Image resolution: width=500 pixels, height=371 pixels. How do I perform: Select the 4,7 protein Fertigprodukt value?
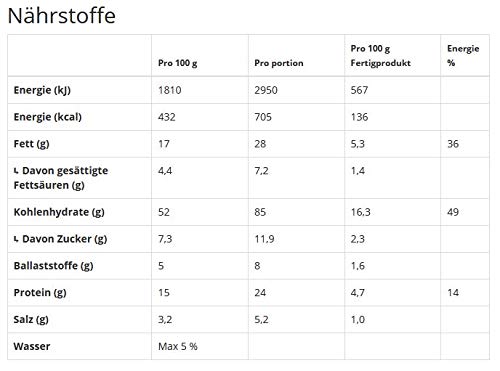358,293
